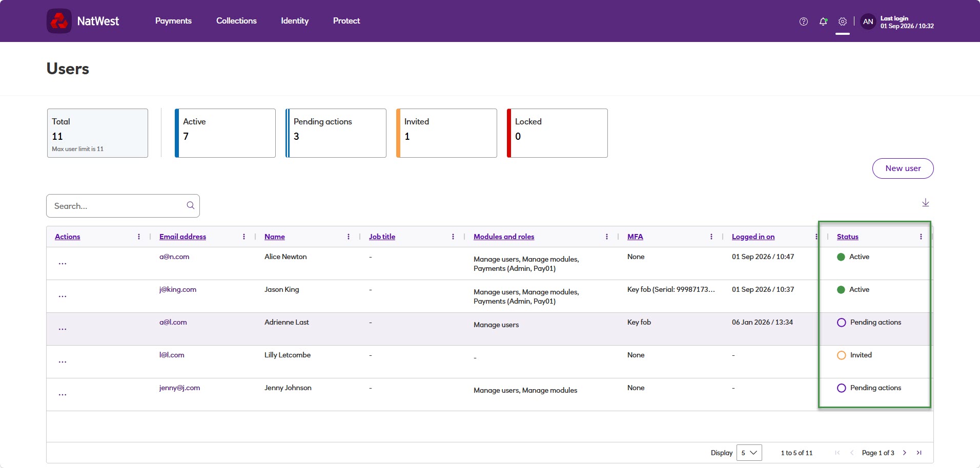This screenshot has height=468, width=980.
Task: Open the Payments menu
Action: tap(173, 21)
